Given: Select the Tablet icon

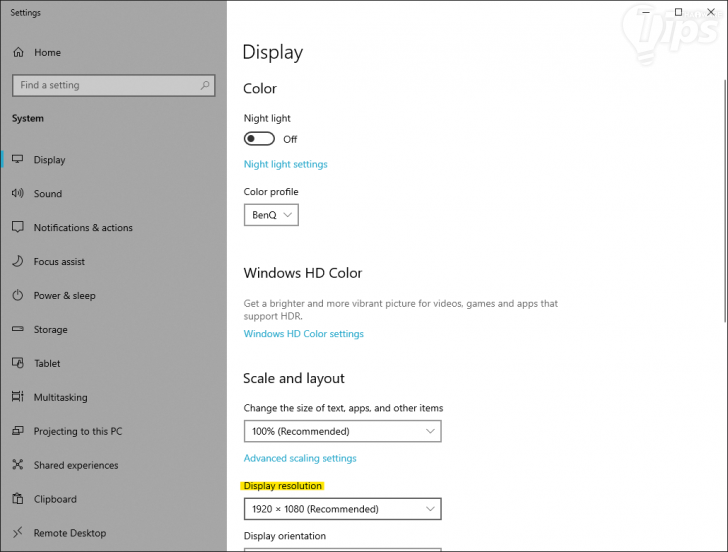Looking at the screenshot, I should point(18,364).
